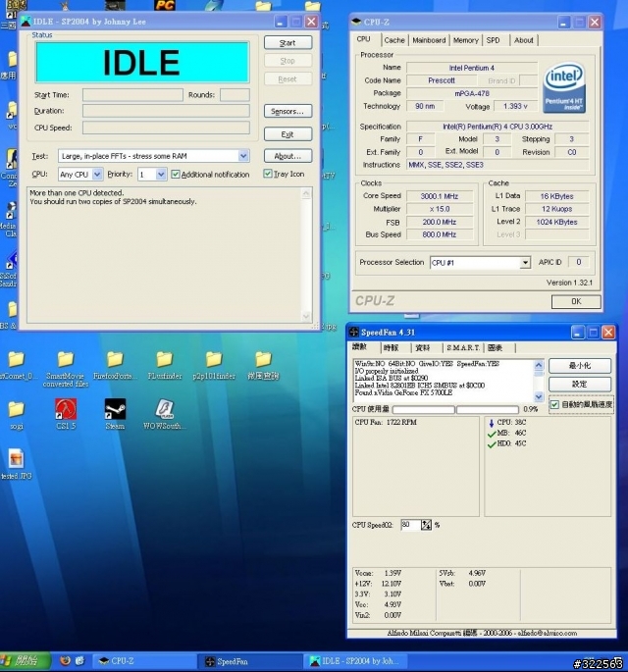Toggle Additional notification checkbox
Image resolution: width=628 pixels, height=672 pixels.
click(x=176, y=174)
